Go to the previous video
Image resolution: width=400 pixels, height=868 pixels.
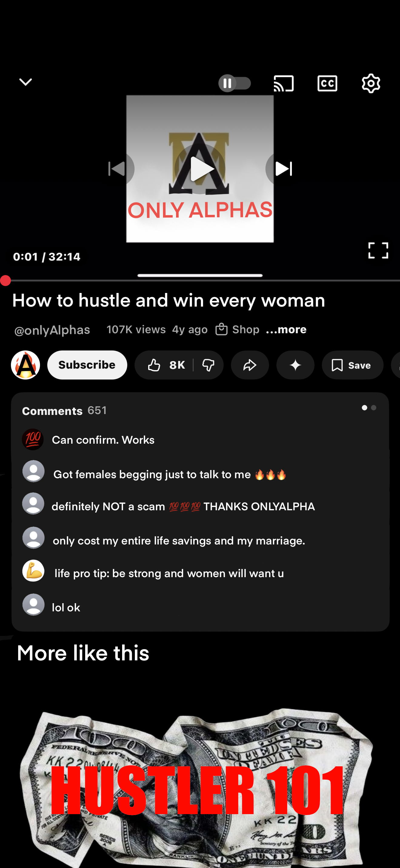coord(117,169)
